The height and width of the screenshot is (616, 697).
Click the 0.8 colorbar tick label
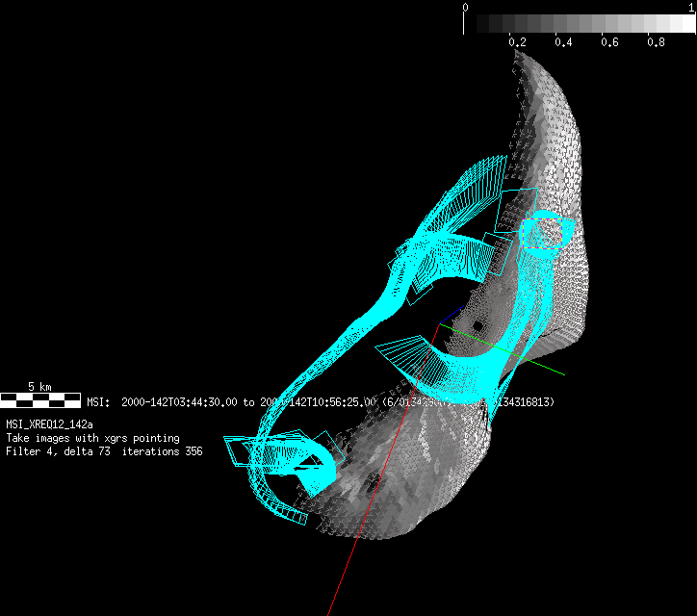click(x=656, y=42)
